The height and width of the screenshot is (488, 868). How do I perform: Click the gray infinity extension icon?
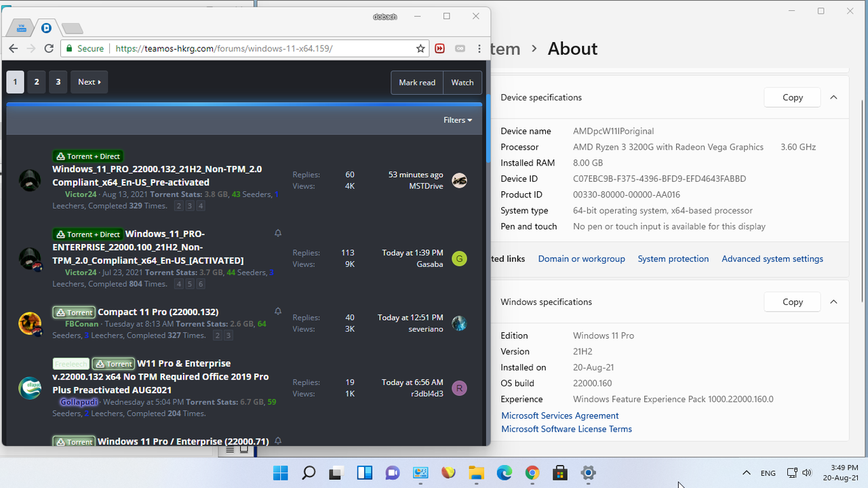click(460, 49)
